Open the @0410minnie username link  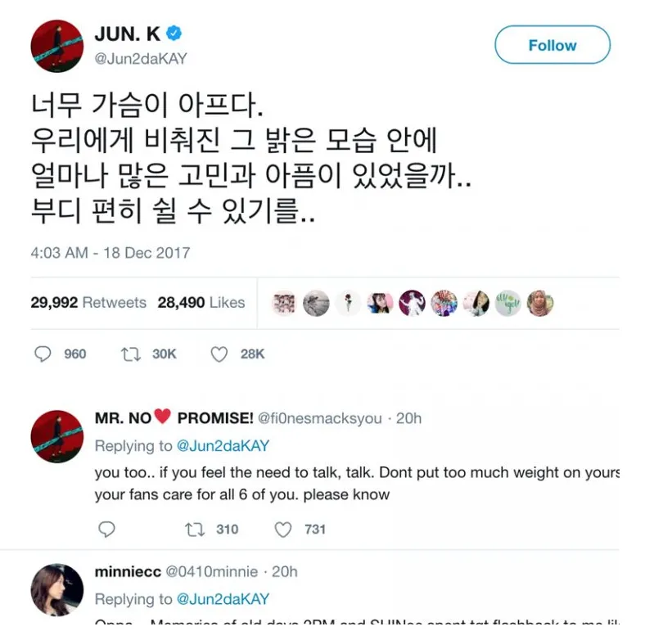click(x=212, y=572)
